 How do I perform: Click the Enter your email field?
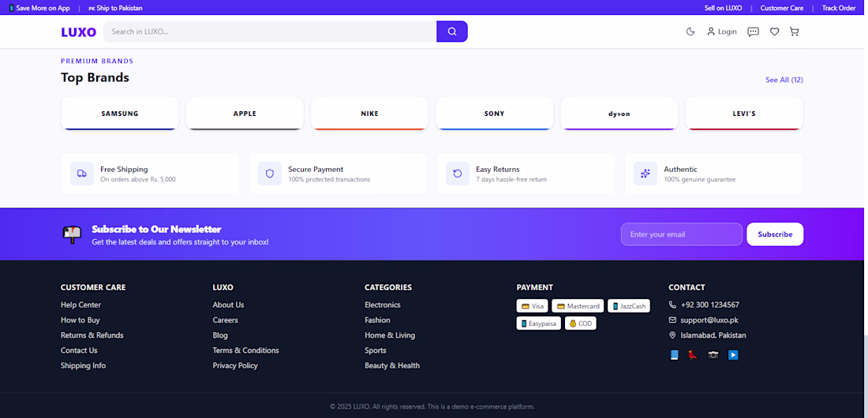682,234
